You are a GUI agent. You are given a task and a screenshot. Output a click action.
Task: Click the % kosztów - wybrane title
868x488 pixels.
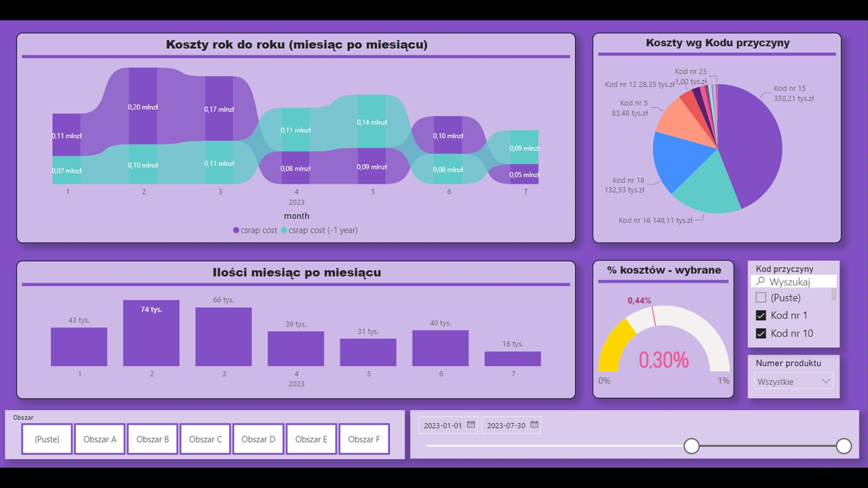click(664, 270)
